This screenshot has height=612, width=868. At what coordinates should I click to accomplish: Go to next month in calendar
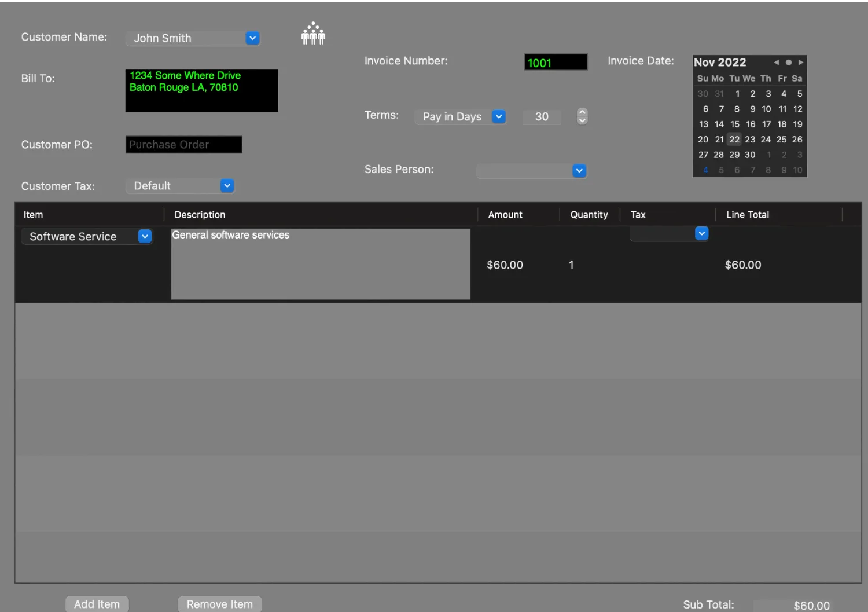click(801, 63)
